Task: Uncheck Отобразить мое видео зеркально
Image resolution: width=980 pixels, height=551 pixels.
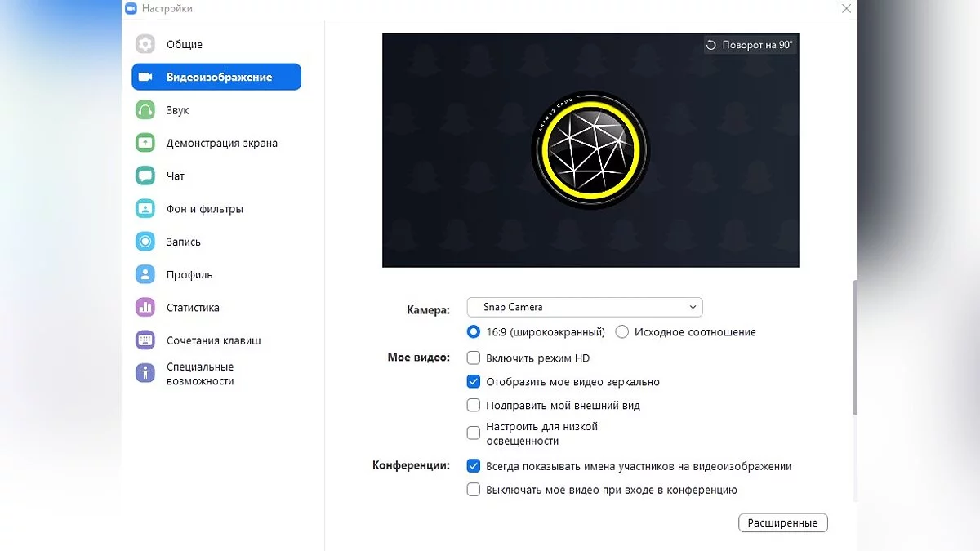Action: tap(473, 381)
